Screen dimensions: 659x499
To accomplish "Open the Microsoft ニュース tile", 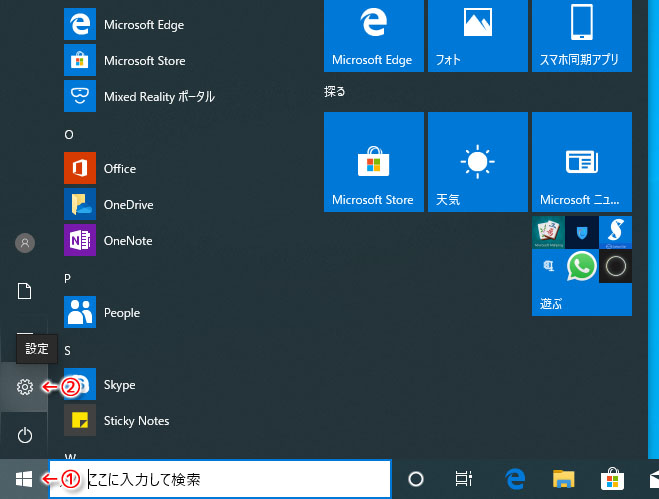I will (582, 162).
